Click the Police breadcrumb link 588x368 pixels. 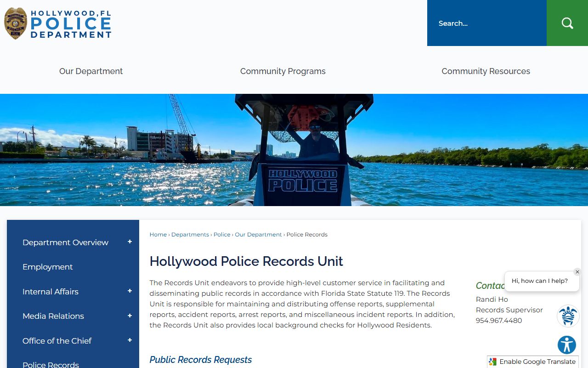tap(222, 235)
